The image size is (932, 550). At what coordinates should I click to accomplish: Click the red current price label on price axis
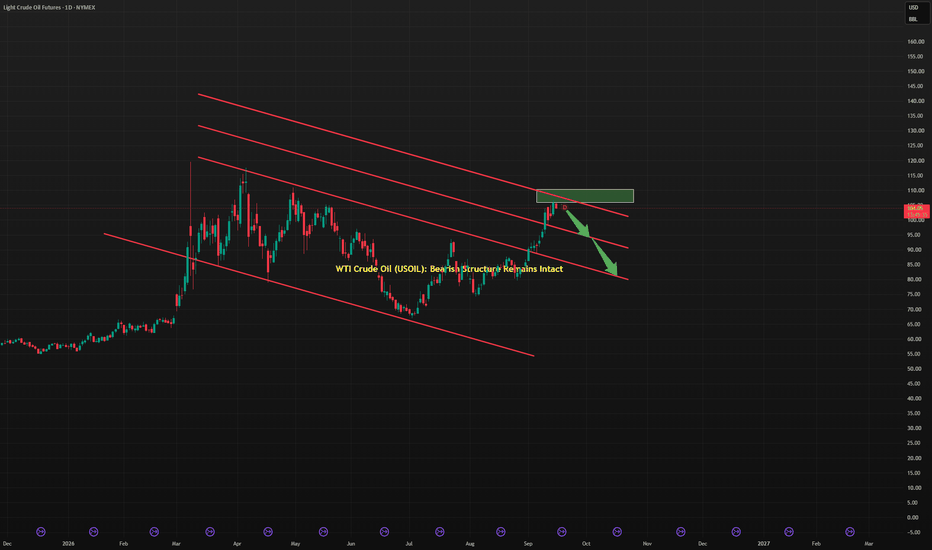coord(916,211)
